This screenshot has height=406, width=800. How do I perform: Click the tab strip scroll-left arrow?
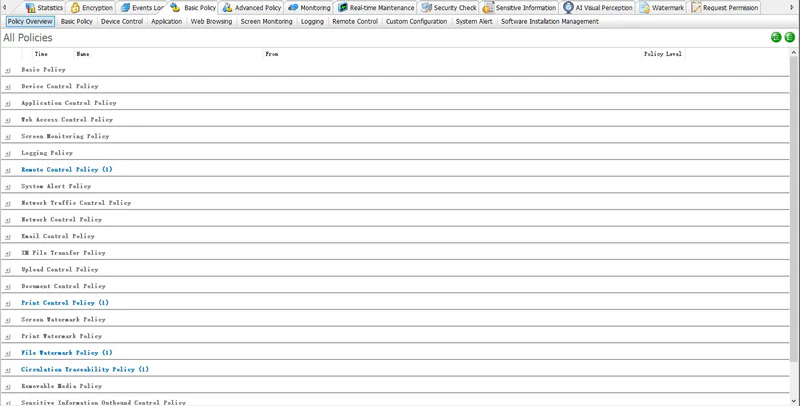5,8
